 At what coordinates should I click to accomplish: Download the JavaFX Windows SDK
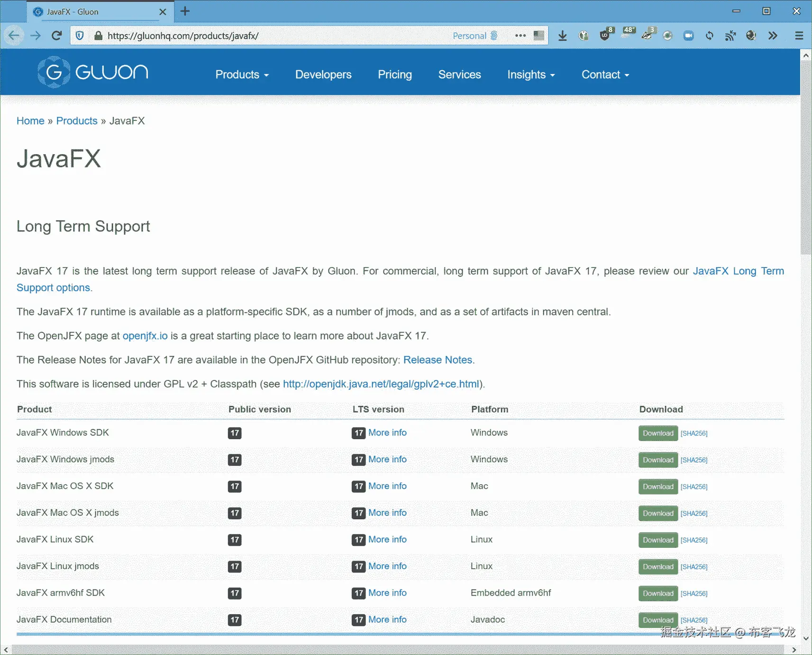pos(658,433)
